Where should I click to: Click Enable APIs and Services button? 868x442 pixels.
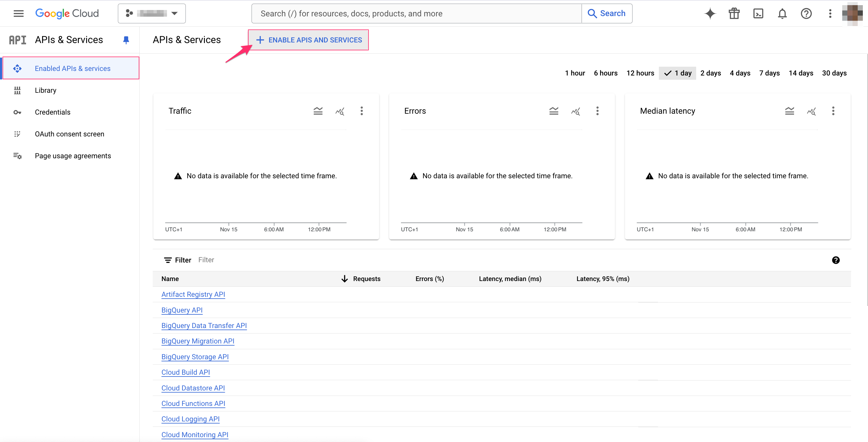[308, 40]
